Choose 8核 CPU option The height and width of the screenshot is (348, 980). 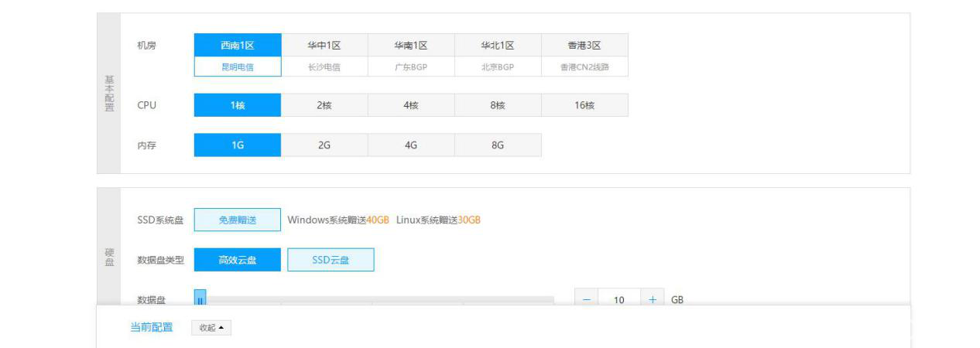[498, 105]
